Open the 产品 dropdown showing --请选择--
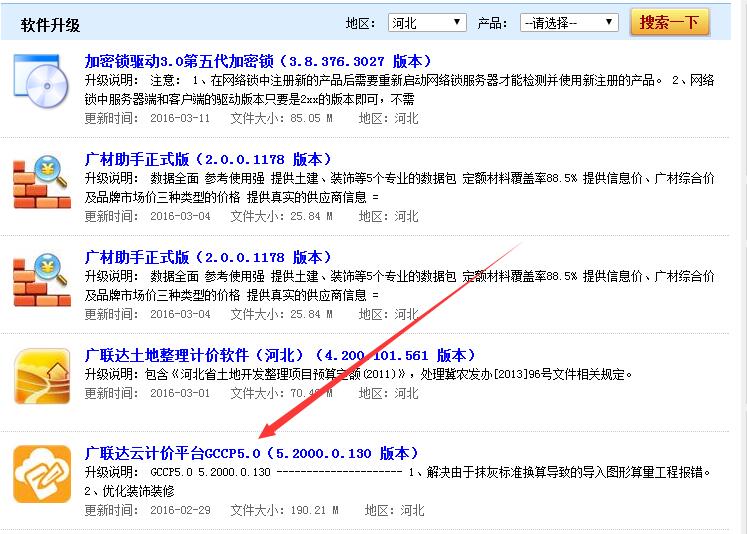747x534 pixels. point(569,22)
